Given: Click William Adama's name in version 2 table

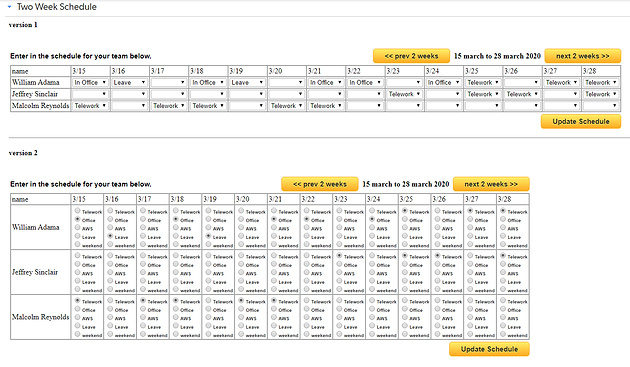Looking at the screenshot, I should (36, 227).
